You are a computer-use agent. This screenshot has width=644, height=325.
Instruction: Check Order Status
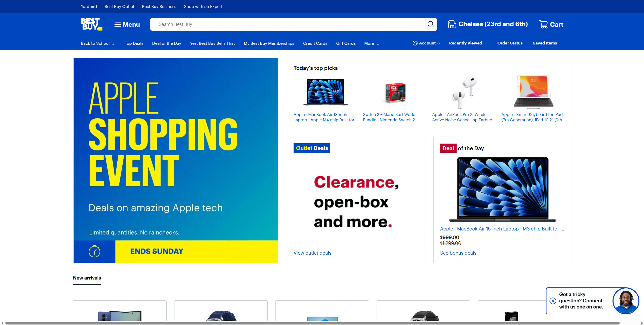tap(510, 43)
